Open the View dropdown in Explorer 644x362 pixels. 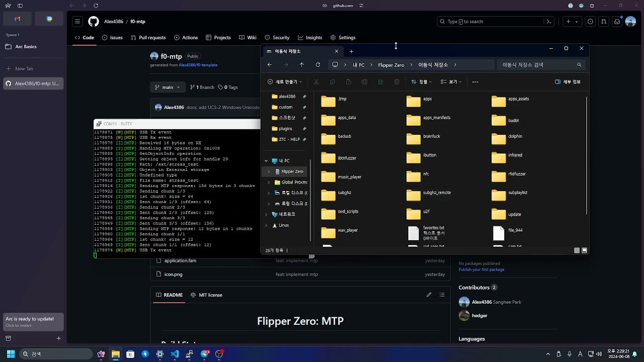pyautogui.click(x=451, y=82)
